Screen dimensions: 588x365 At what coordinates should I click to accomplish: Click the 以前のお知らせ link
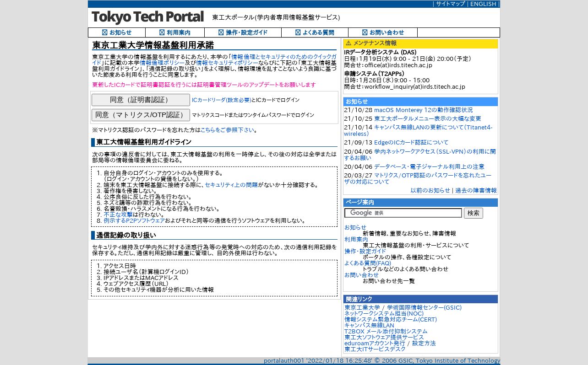pos(430,190)
